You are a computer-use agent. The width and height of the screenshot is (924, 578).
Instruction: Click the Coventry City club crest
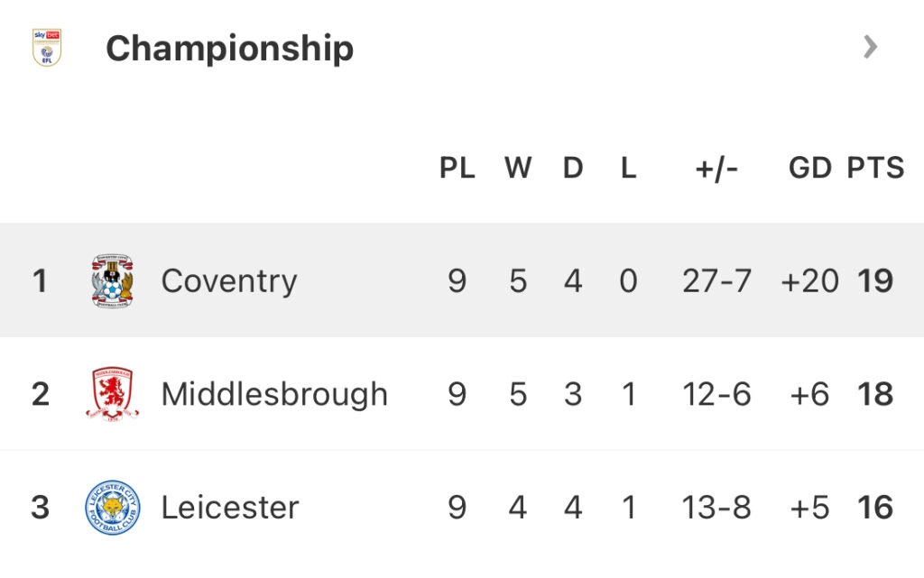(113, 281)
